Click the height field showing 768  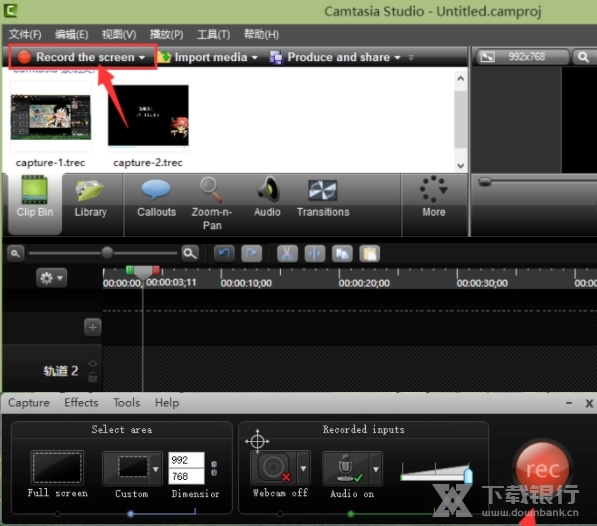[186, 476]
